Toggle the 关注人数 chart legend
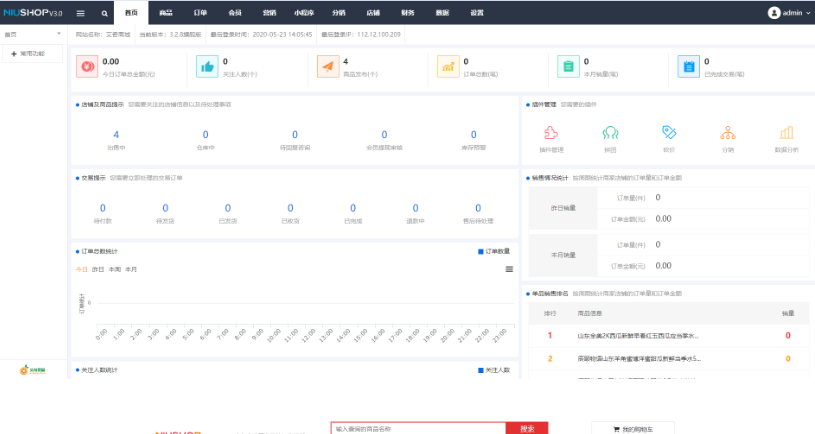Viewport: 815px width, 434px height. [494, 370]
